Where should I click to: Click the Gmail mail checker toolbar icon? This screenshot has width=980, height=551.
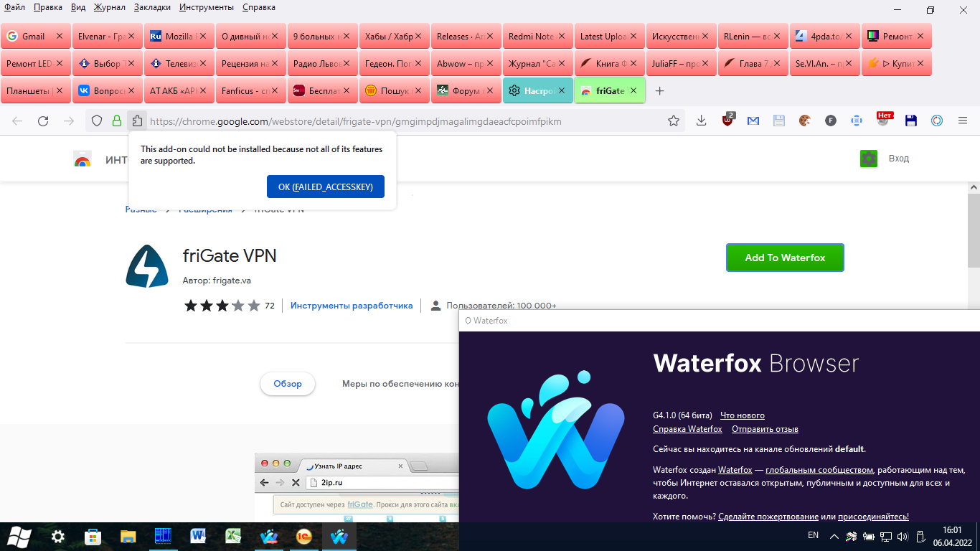click(753, 121)
